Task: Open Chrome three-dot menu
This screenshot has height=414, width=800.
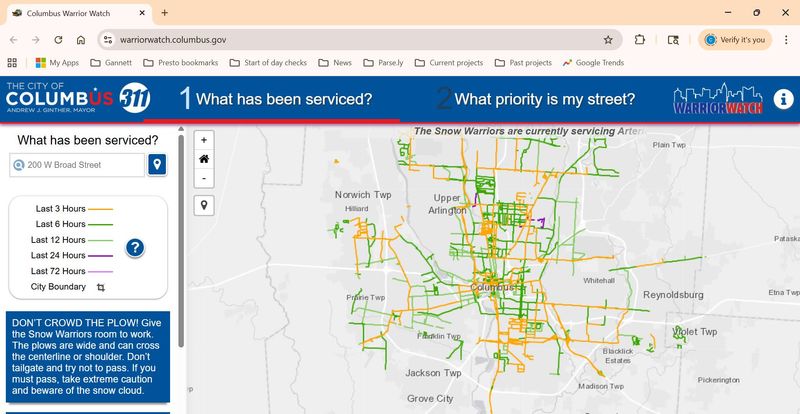Action: 786,40
